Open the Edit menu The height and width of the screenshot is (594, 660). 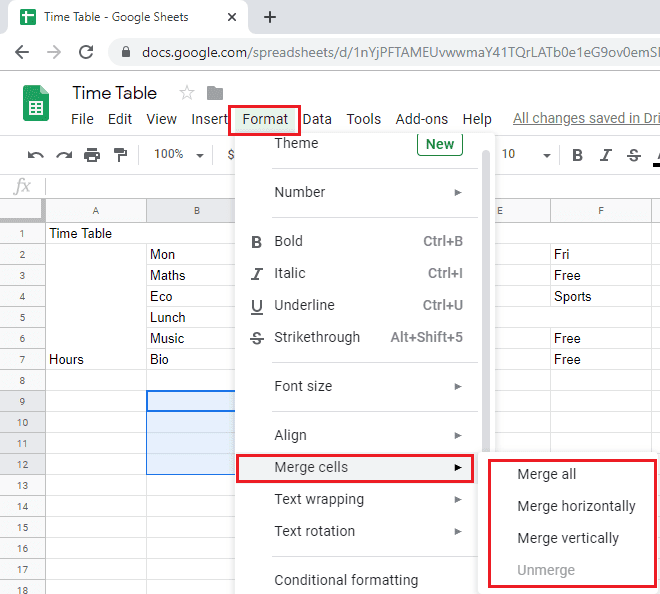pyautogui.click(x=120, y=119)
